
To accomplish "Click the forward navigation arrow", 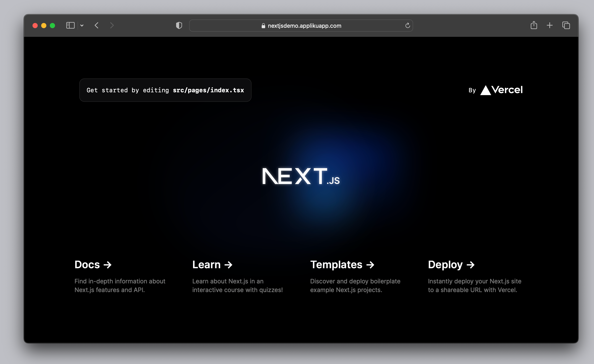I will click(x=112, y=25).
